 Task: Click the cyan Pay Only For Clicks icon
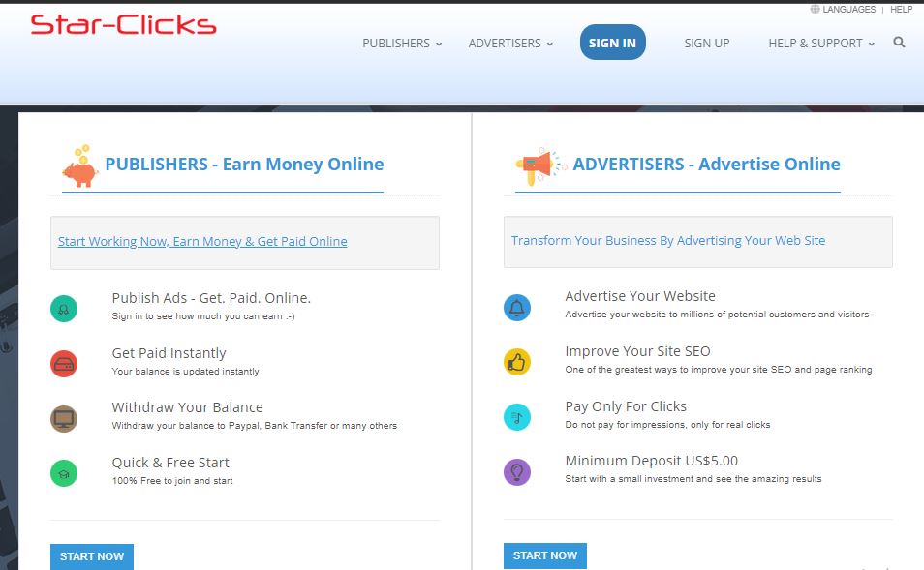pos(517,417)
